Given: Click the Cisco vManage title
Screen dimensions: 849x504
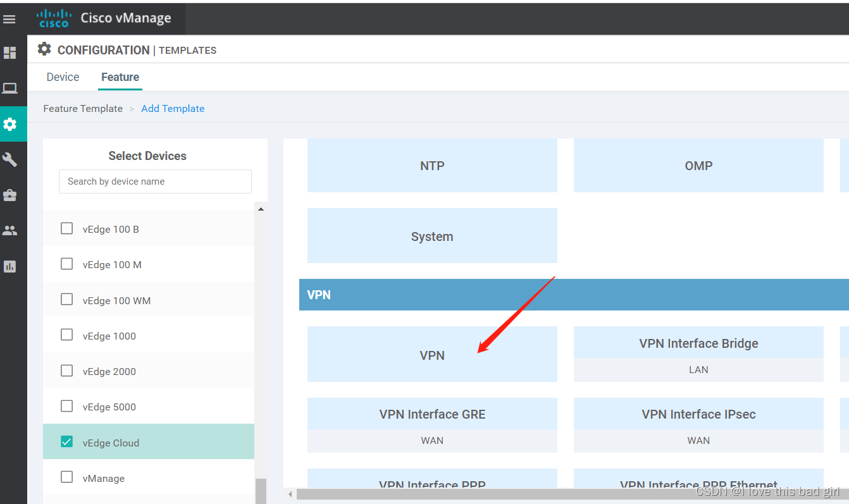Looking at the screenshot, I should pos(126,18).
